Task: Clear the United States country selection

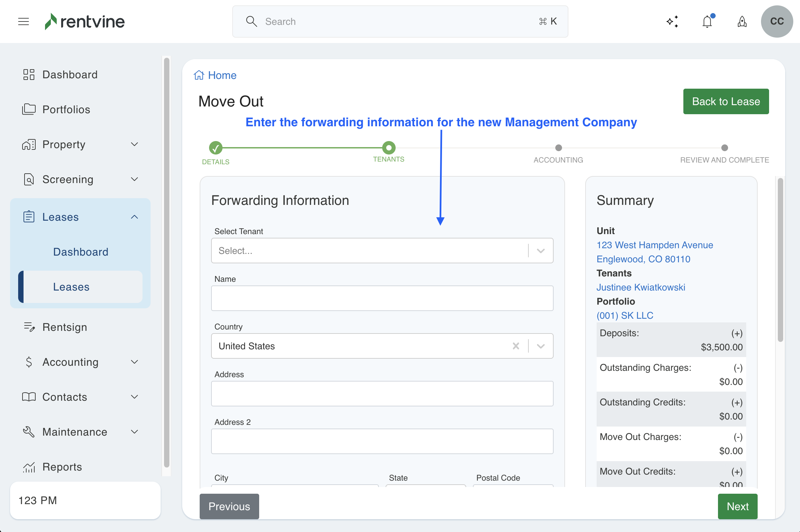Action: click(x=516, y=346)
